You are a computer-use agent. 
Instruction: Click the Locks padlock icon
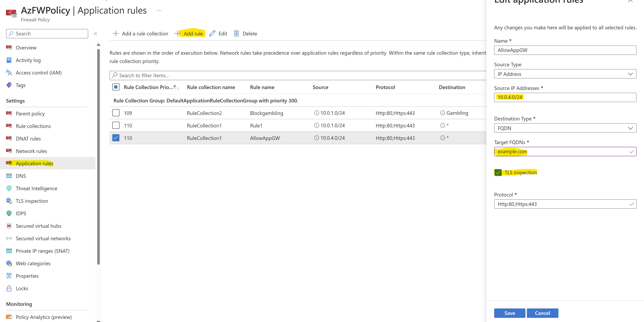click(x=9, y=288)
